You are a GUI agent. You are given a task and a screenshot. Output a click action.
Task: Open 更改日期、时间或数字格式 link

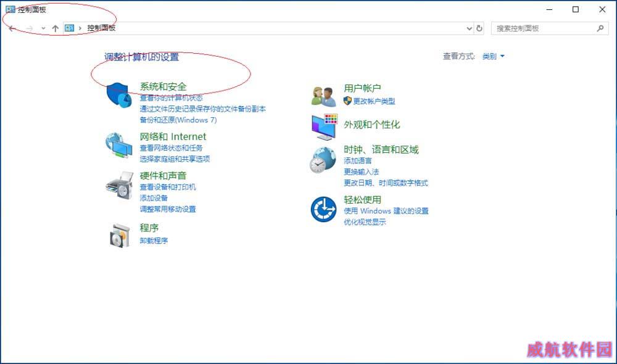[386, 183]
